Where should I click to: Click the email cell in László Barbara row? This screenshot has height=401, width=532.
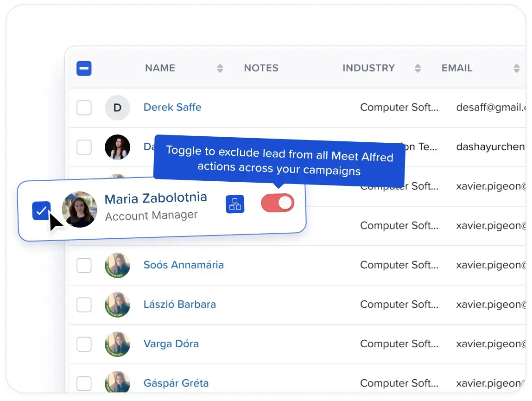(491, 304)
